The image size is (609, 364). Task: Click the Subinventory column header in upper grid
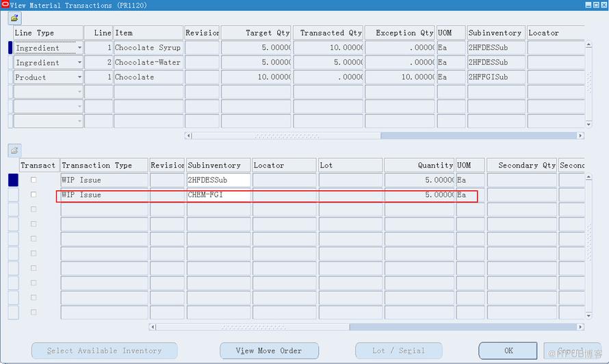(495, 33)
